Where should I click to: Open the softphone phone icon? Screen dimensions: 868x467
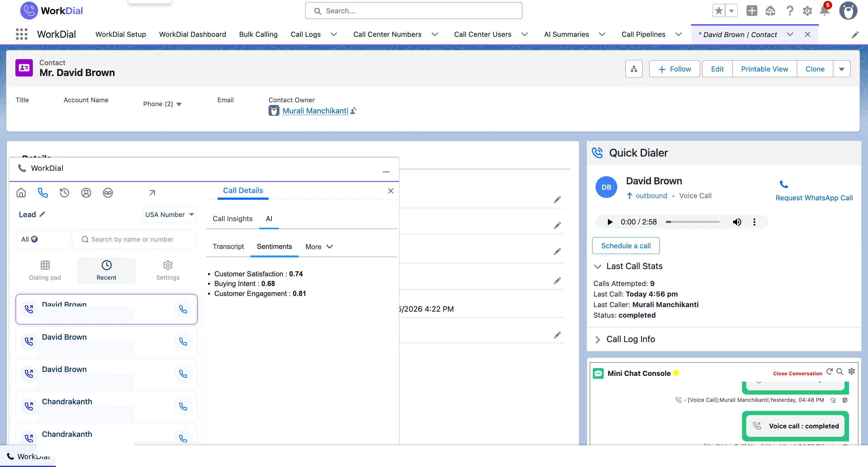pyautogui.click(x=43, y=192)
